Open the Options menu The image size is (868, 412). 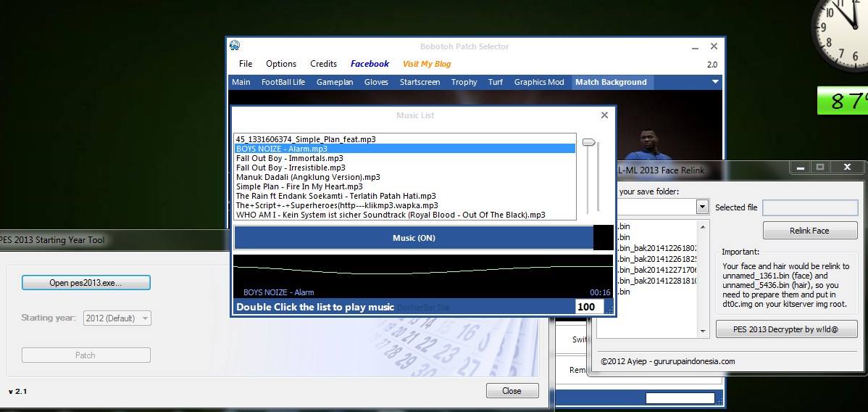281,64
